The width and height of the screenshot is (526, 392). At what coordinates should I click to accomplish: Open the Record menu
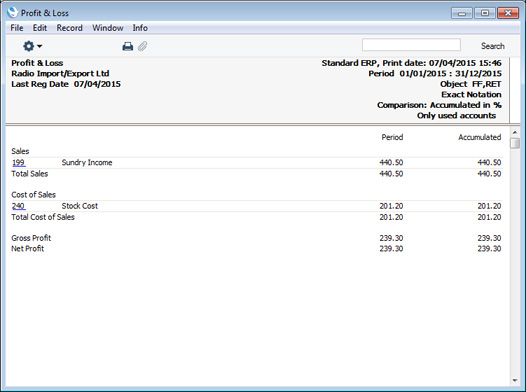69,28
